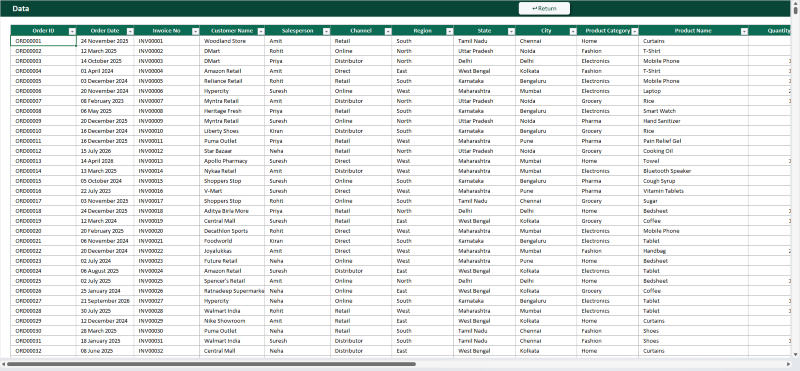Select the date cell 08 February 2023

106,101
